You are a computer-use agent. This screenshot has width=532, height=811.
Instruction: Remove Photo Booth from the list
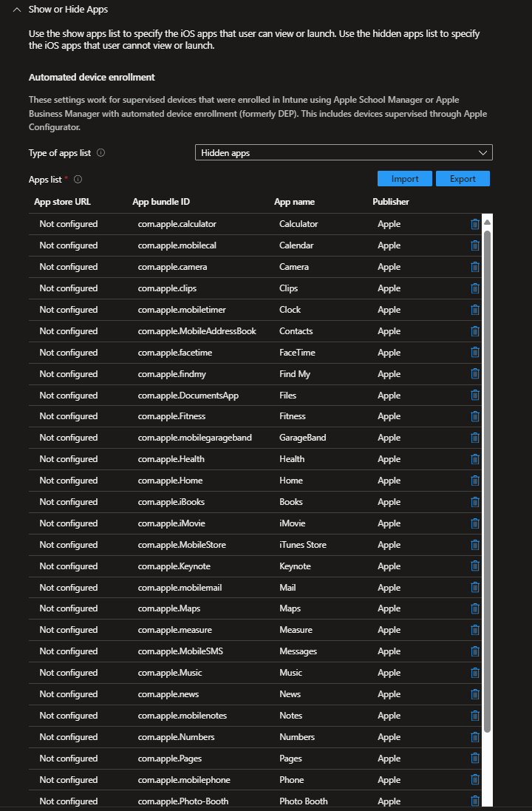(x=475, y=801)
